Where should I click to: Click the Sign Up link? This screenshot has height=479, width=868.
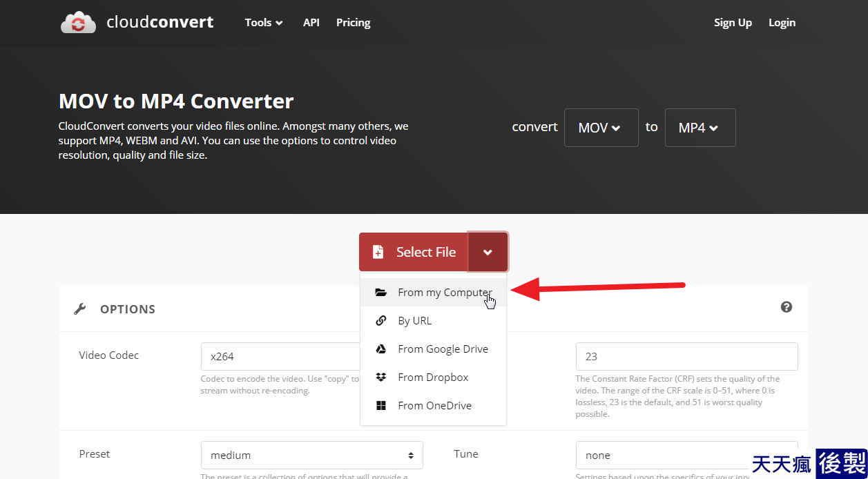733,23
